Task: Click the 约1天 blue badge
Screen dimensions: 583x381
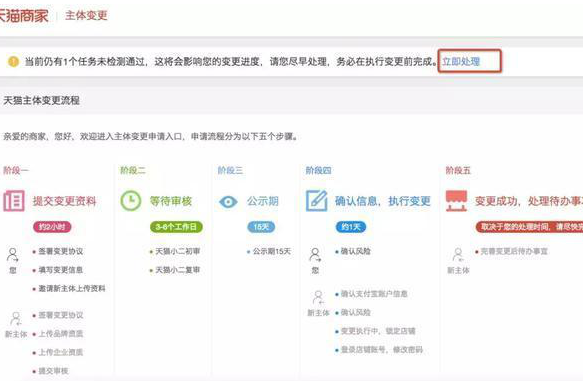Action: [x=351, y=227]
